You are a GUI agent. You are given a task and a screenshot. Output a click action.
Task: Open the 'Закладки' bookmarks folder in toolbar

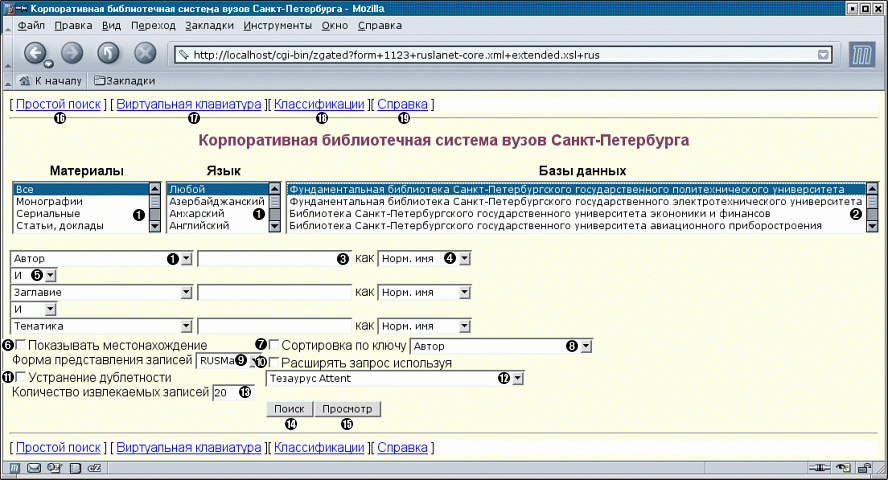coord(125,81)
